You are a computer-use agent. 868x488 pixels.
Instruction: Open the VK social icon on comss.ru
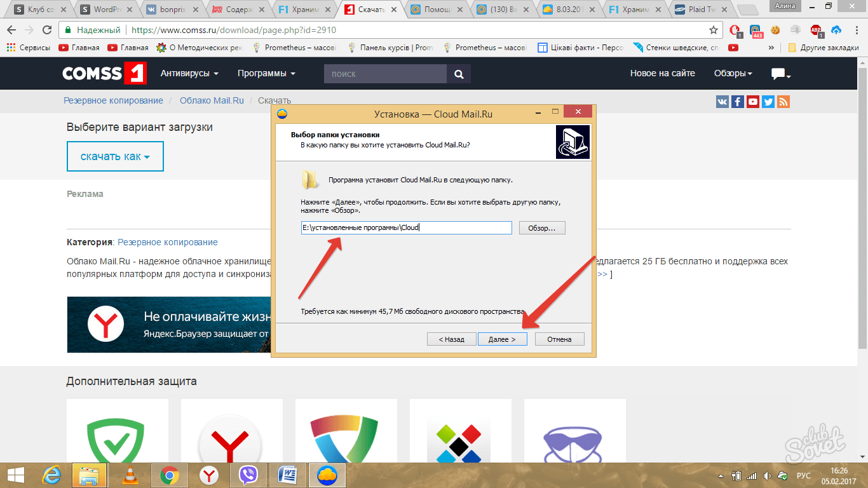722,102
